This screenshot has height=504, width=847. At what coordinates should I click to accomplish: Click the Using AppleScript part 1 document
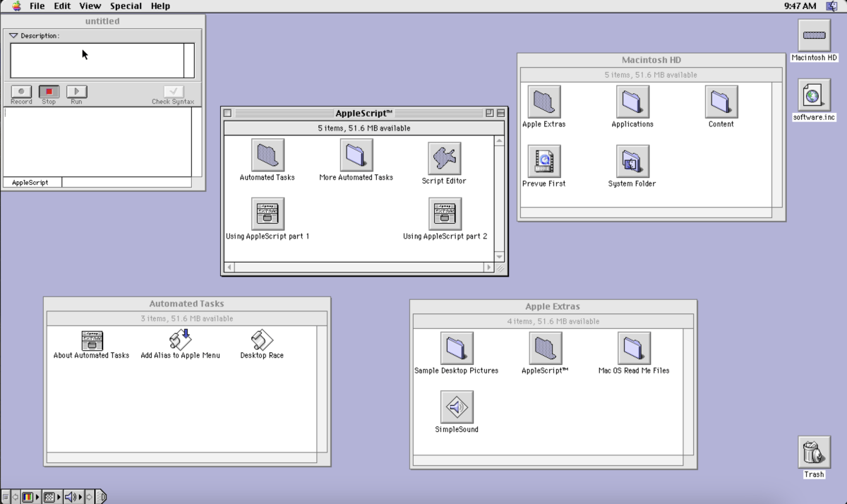tap(268, 214)
